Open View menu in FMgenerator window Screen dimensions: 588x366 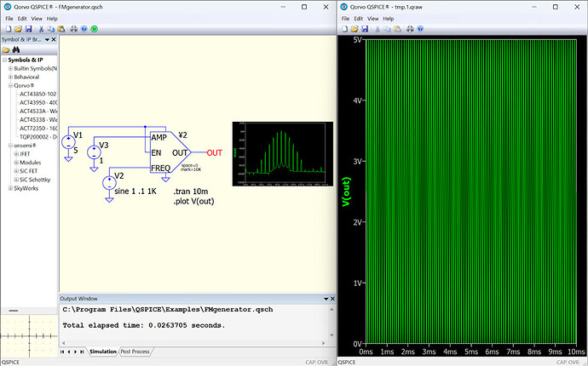37,19
